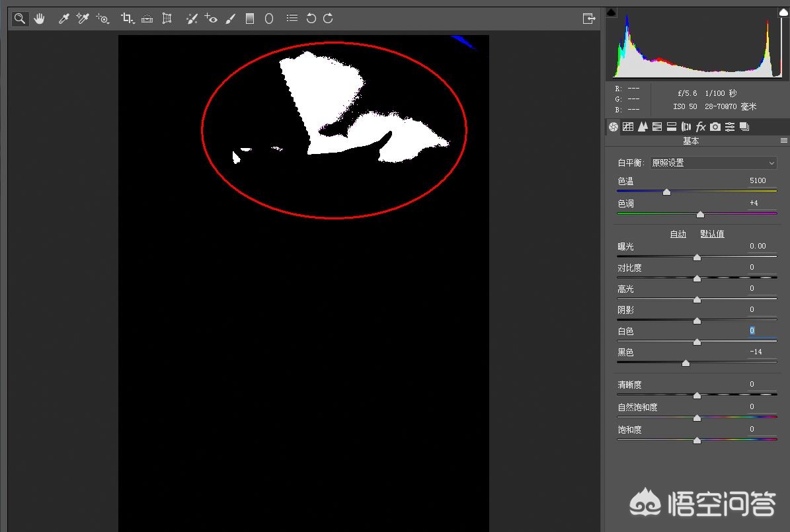This screenshot has height=532, width=790.
Task: Rotate image counterclockwise
Action: (311, 19)
